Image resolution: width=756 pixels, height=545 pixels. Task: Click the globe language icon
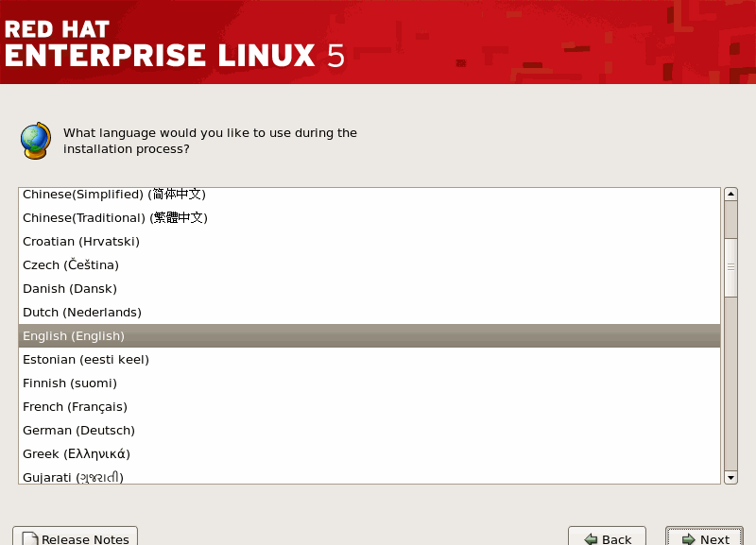pos(35,141)
